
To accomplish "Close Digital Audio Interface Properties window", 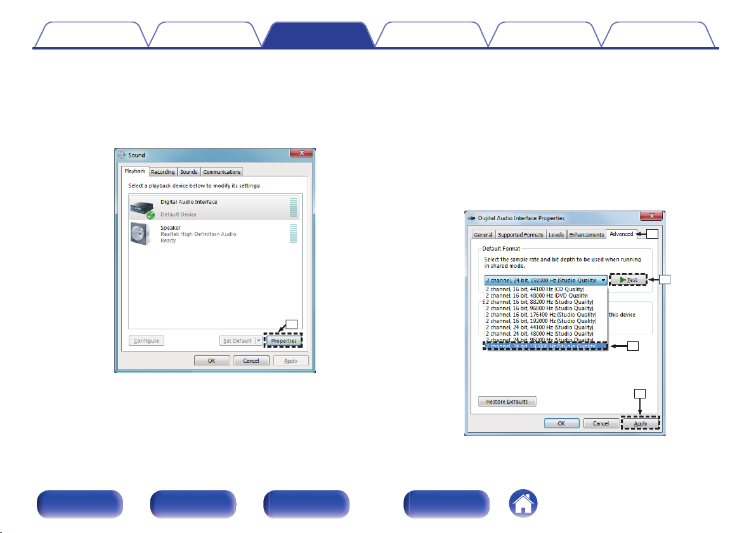I will click(651, 216).
